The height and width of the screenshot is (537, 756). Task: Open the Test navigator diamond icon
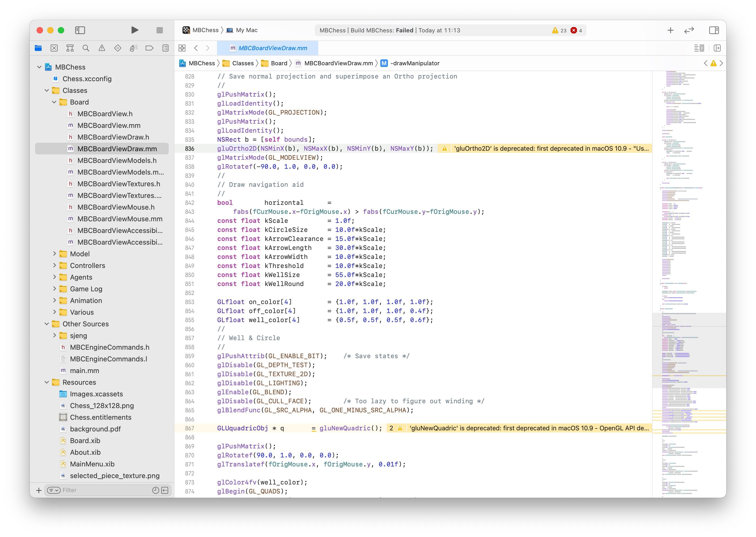tap(118, 48)
